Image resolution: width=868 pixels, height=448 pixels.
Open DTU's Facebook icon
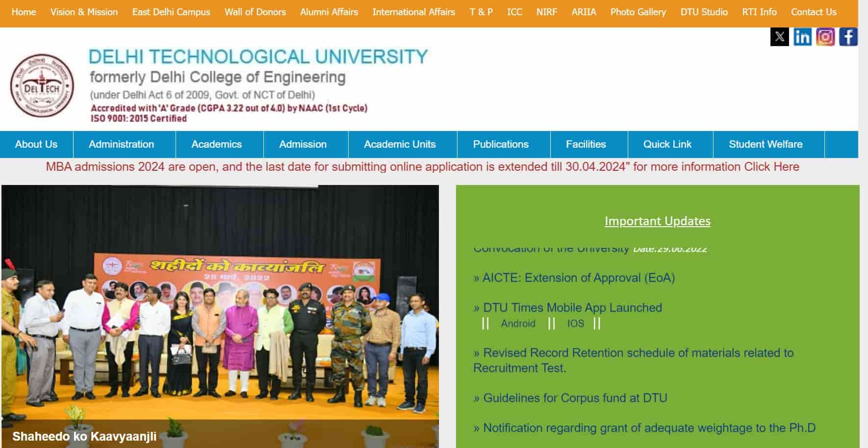point(849,36)
